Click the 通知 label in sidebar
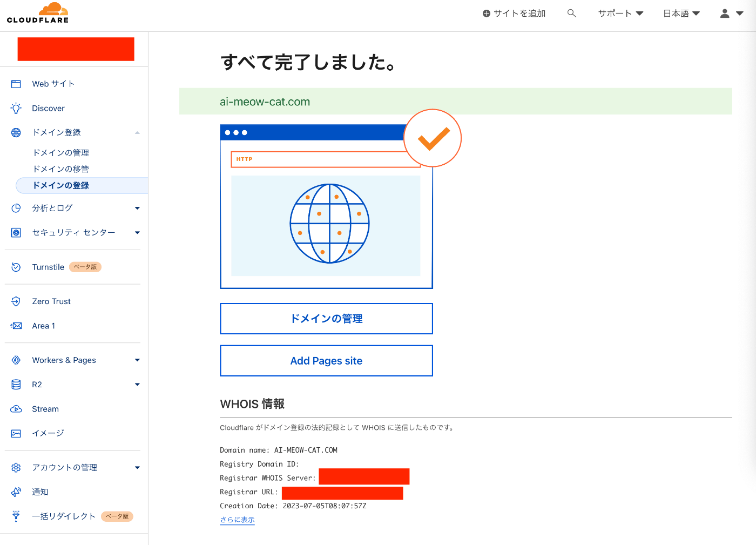The image size is (756, 545). tap(40, 492)
